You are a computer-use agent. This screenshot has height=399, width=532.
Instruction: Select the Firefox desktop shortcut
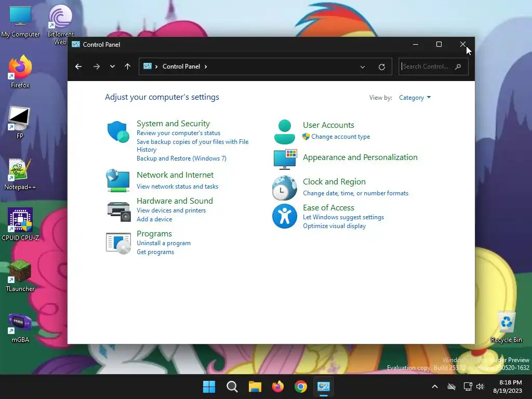click(x=20, y=72)
